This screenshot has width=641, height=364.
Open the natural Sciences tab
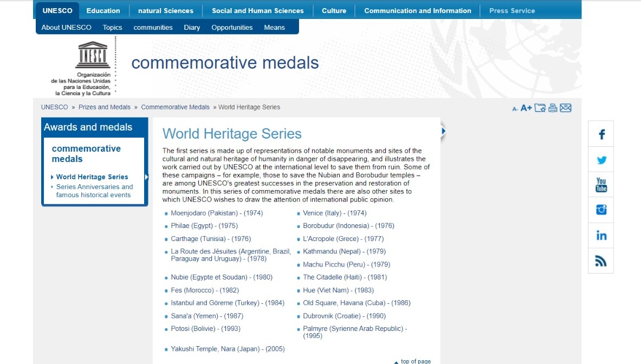(166, 11)
